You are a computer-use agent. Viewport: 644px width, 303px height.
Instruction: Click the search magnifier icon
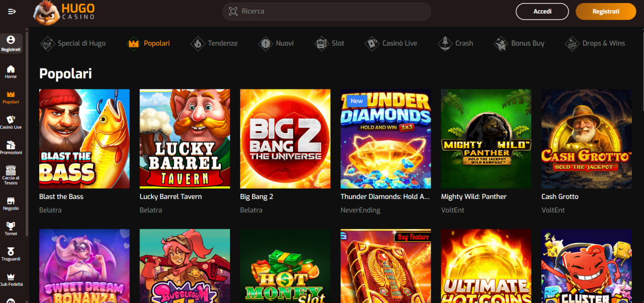coord(233,11)
